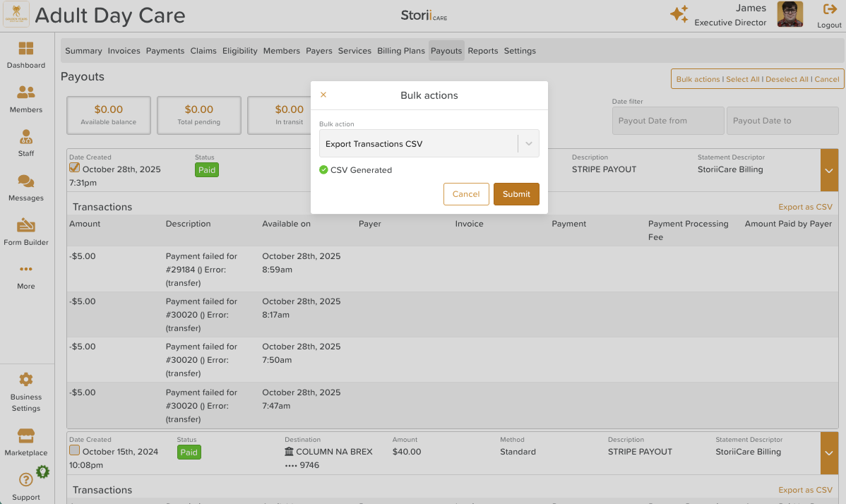Open Messages from the sidebar
846x504 pixels.
click(x=26, y=181)
